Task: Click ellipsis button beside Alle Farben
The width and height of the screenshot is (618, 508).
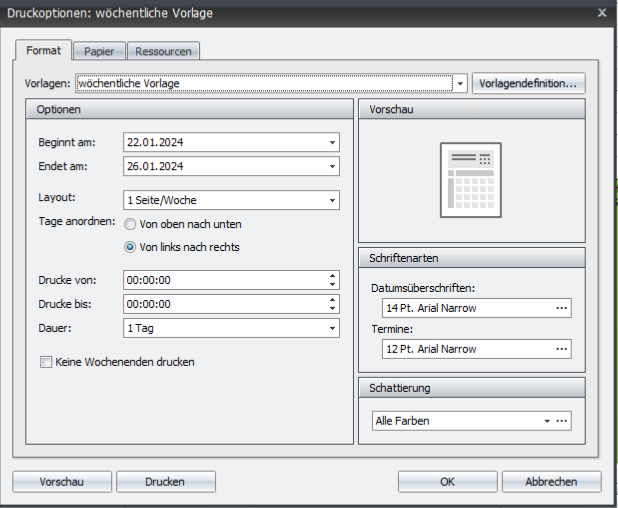Action: click(563, 421)
